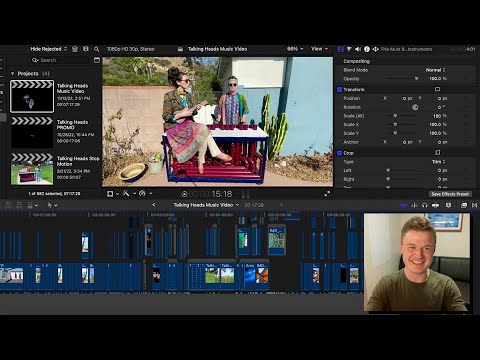Open the Hide Rejected filter dropdown
480x360 pixels.
(49, 49)
